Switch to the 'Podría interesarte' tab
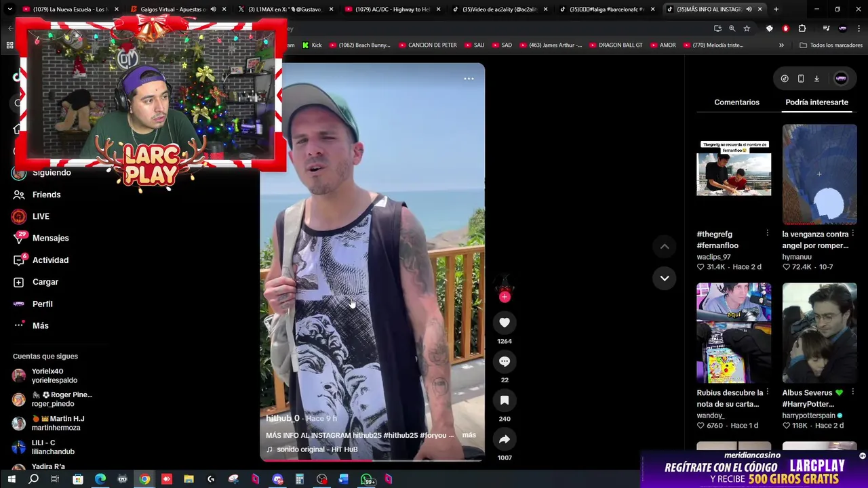 [x=816, y=102]
